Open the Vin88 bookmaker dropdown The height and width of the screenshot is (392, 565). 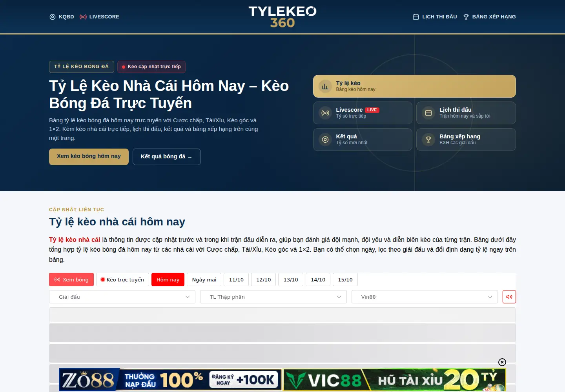425,297
